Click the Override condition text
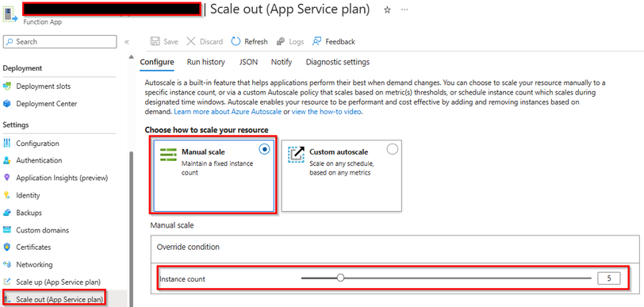644x307 pixels. click(188, 247)
